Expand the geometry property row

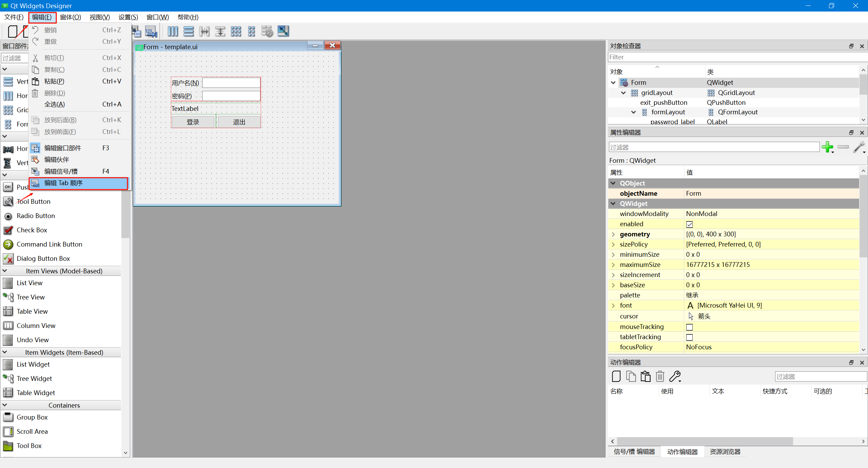click(x=613, y=234)
